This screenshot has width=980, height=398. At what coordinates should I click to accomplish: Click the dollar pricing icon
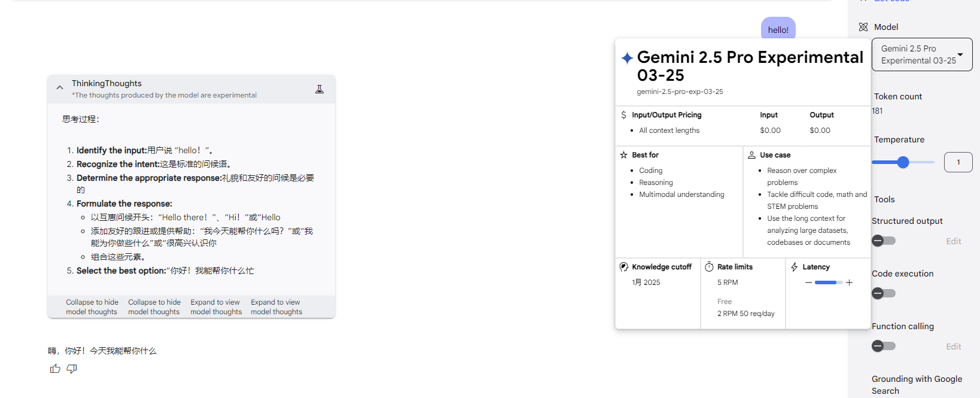[623, 115]
